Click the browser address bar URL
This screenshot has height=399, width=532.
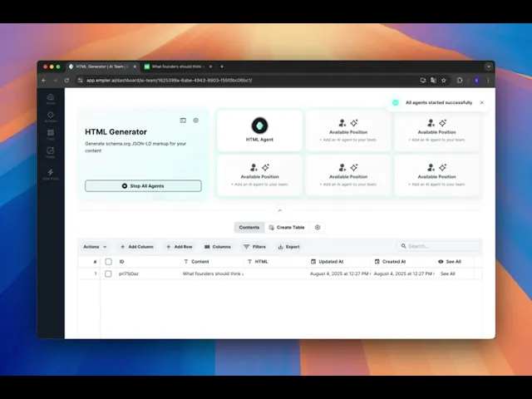click(x=169, y=81)
